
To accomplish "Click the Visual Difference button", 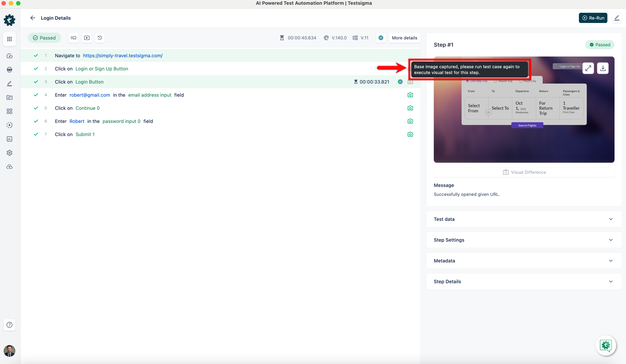I will tap(524, 172).
